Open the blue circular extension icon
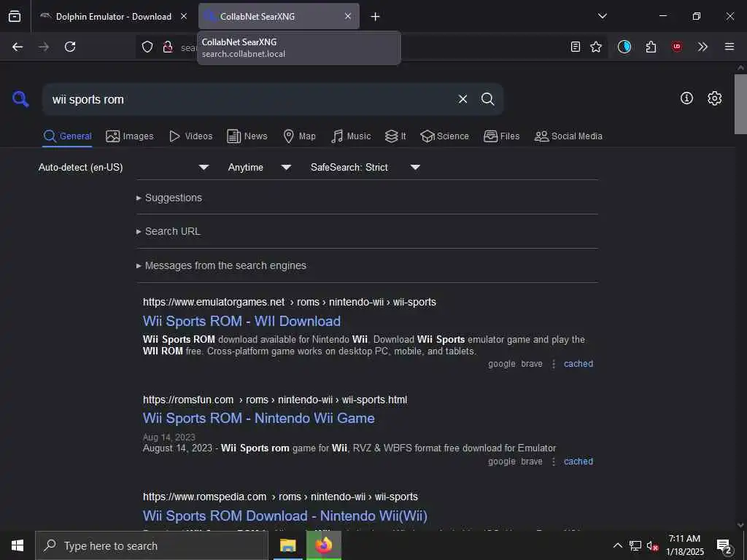 click(624, 47)
